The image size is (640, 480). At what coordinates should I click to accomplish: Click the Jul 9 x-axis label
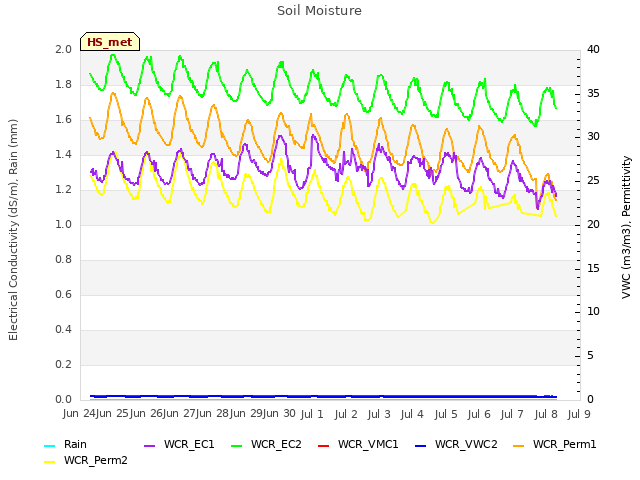tap(579, 414)
